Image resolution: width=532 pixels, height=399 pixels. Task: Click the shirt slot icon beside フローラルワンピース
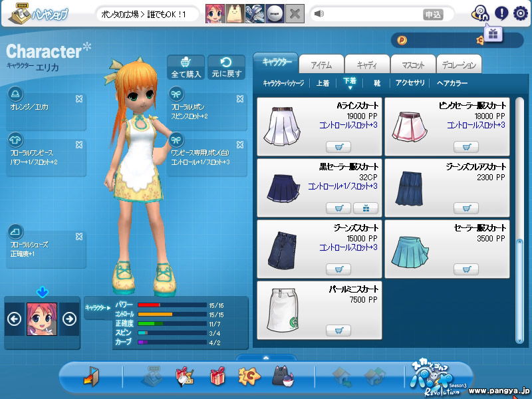coord(15,140)
